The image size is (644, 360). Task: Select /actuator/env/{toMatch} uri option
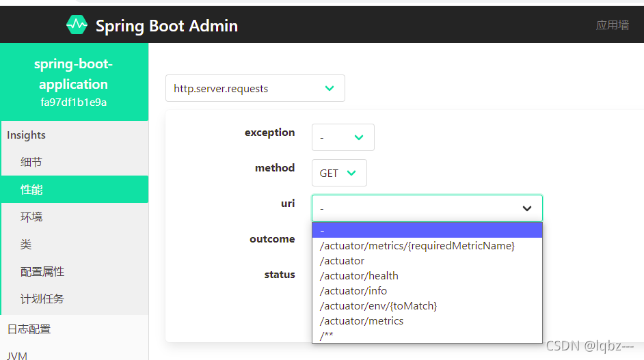378,306
